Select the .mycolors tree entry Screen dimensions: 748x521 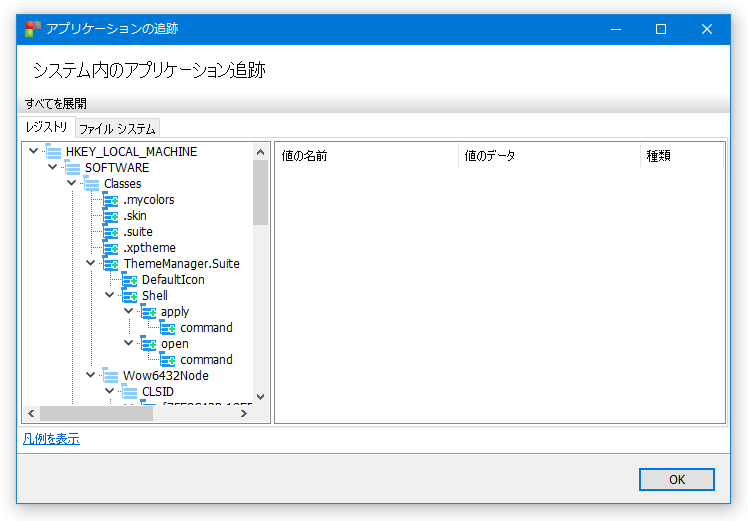[x=149, y=200]
